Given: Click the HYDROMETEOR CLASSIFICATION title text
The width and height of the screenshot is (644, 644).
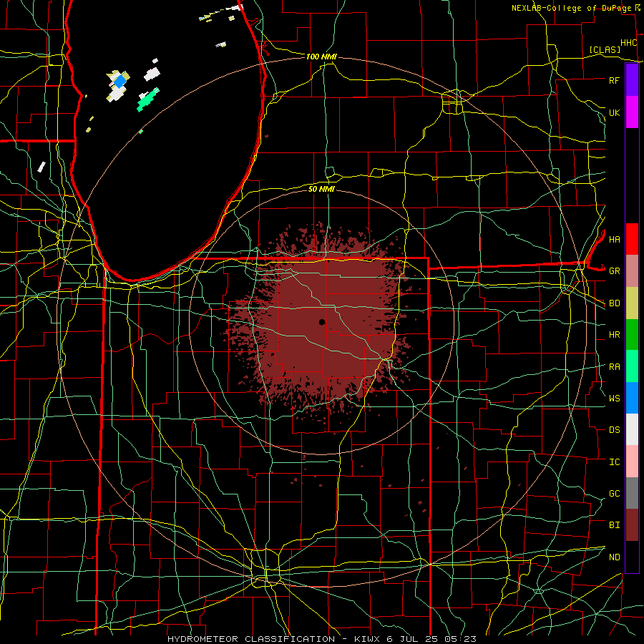Looking at the screenshot, I should pyautogui.click(x=251, y=639).
